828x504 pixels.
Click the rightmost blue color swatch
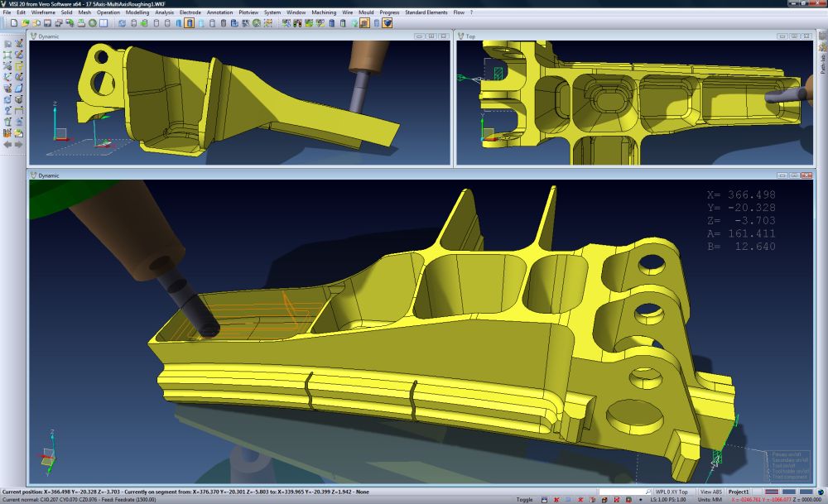pyautogui.click(x=806, y=492)
